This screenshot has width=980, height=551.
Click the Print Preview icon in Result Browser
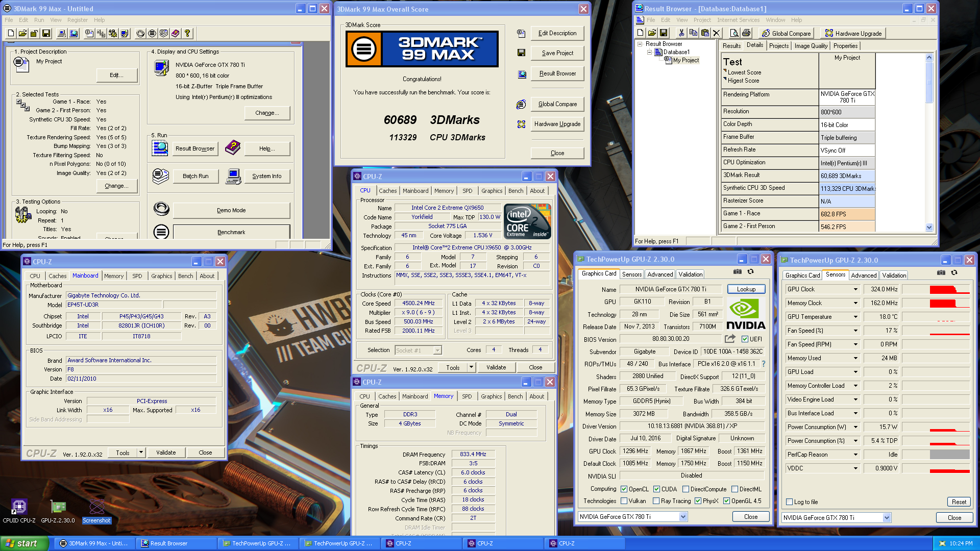[x=734, y=33]
